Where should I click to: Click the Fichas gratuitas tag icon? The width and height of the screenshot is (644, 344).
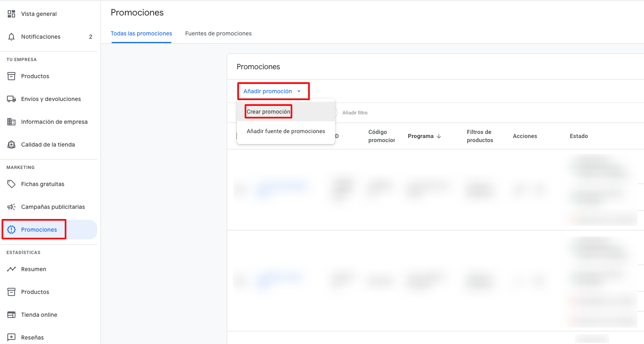coord(11,184)
